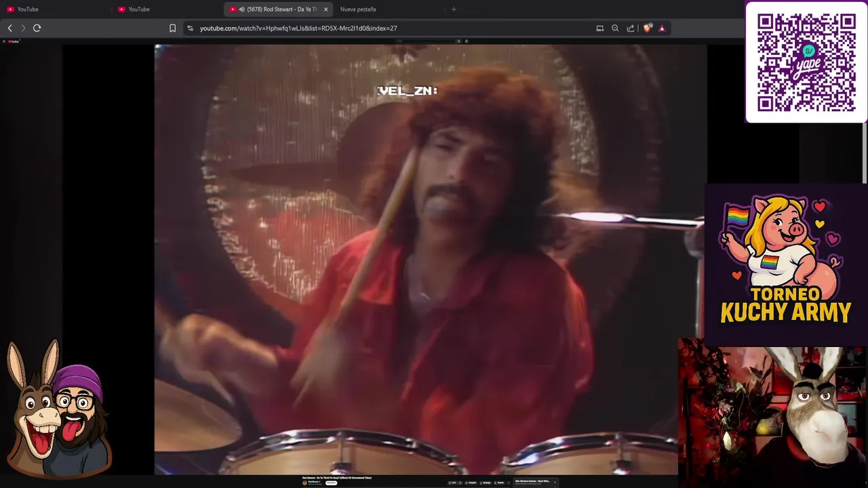Open a new tab with the plus button
Viewport: 868px width, 488px height.
(454, 9)
